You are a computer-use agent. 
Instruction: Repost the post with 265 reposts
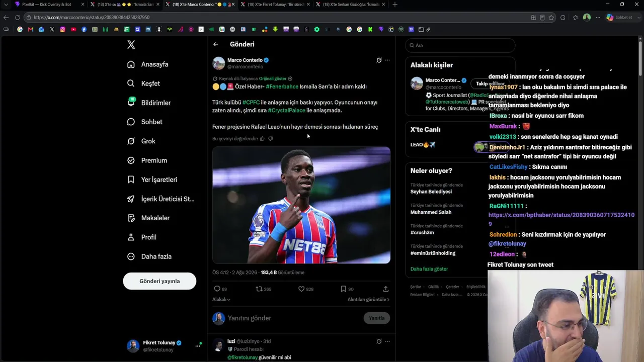point(264,289)
